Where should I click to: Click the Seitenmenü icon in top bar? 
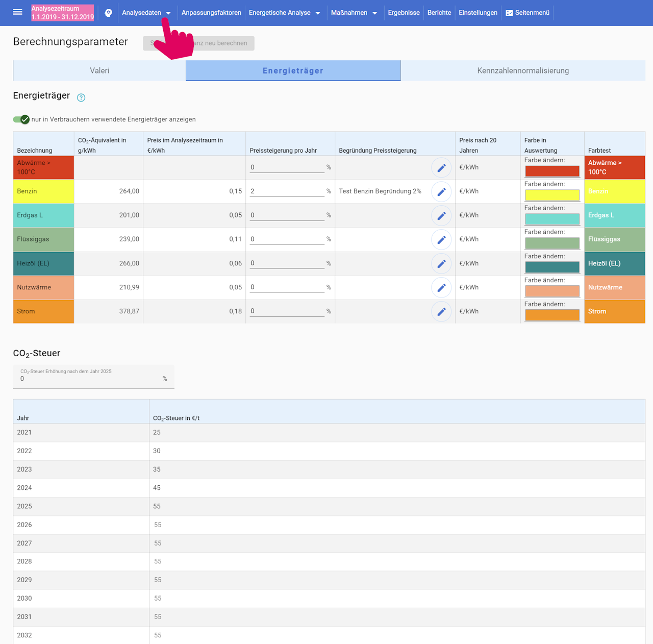click(509, 13)
